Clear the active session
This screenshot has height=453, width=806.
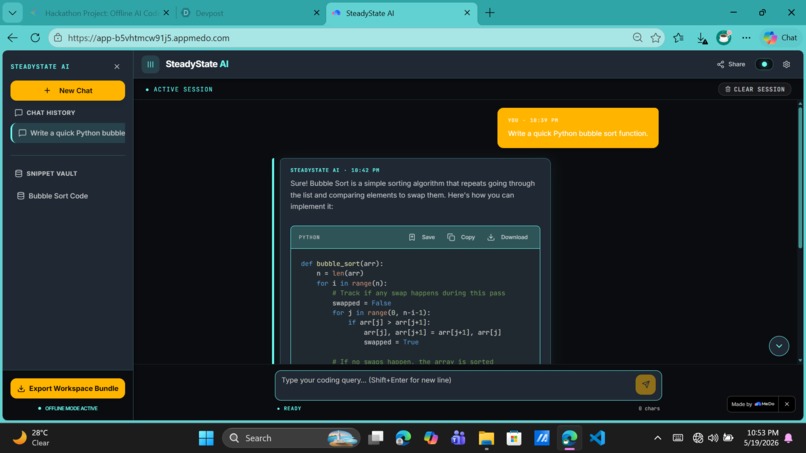click(755, 89)
